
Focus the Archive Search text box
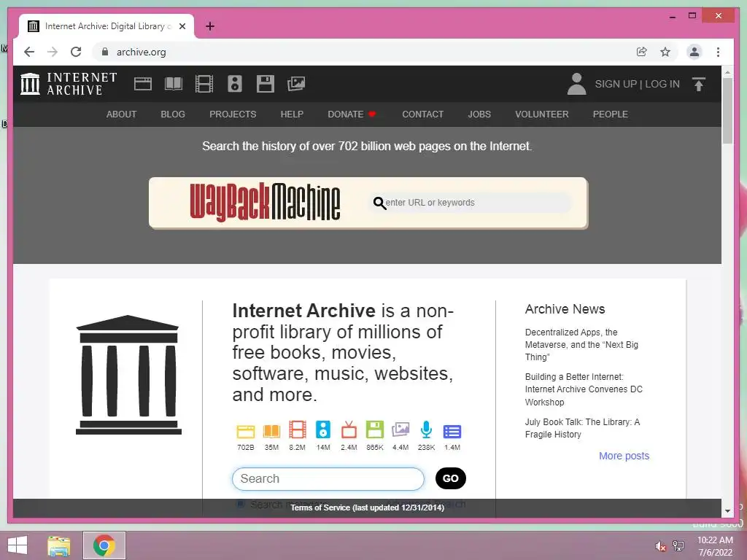(328, 478)
